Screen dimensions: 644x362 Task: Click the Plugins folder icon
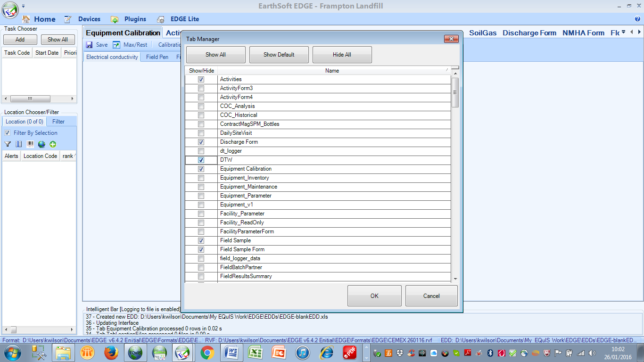(114, 19)
